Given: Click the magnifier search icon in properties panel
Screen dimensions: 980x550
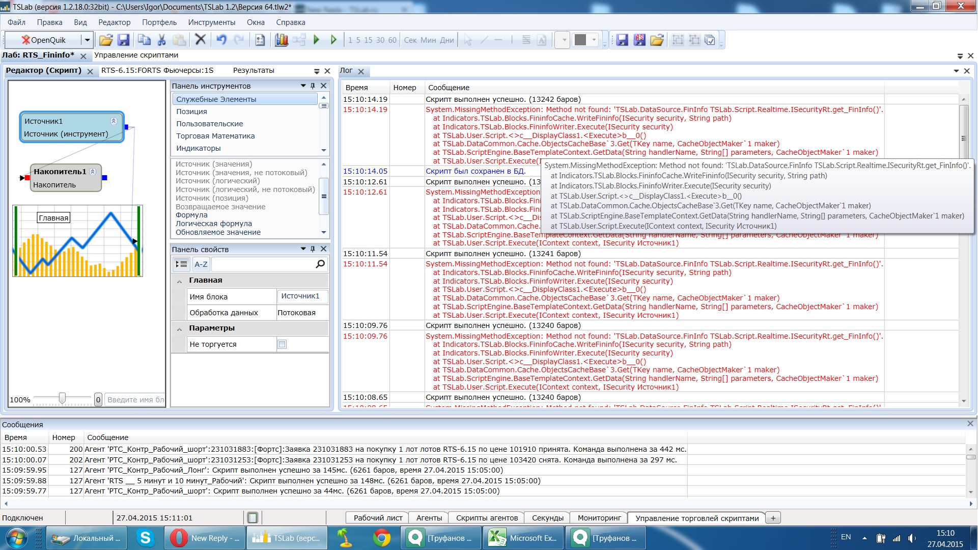Looking at the screenshot, I should [320, 264].
